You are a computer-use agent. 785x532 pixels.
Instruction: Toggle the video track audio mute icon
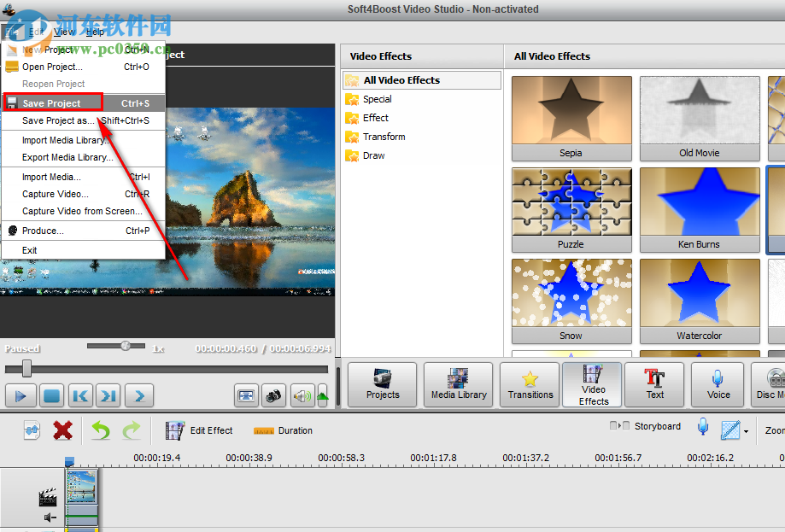[x=50, y=517]
